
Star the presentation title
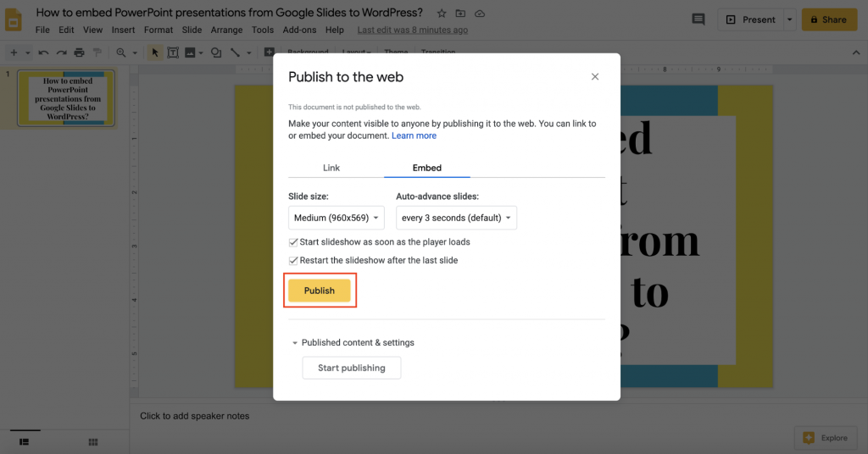pos(441,14)
